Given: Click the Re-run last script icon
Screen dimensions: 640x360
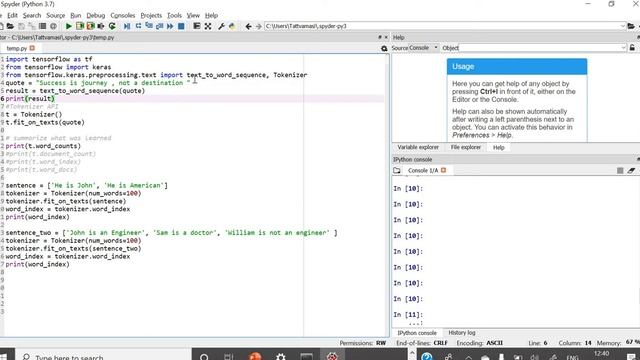Looking at the screenshot, I should point(112,26).
